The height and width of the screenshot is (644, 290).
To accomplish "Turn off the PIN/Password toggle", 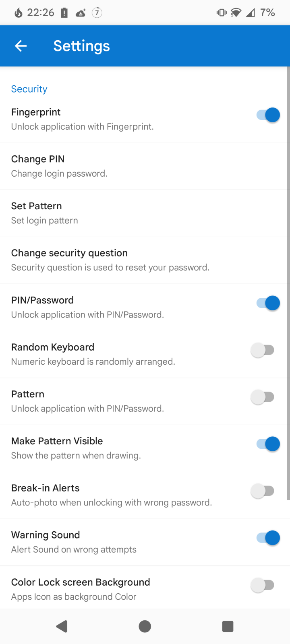I will pos(268,303).
